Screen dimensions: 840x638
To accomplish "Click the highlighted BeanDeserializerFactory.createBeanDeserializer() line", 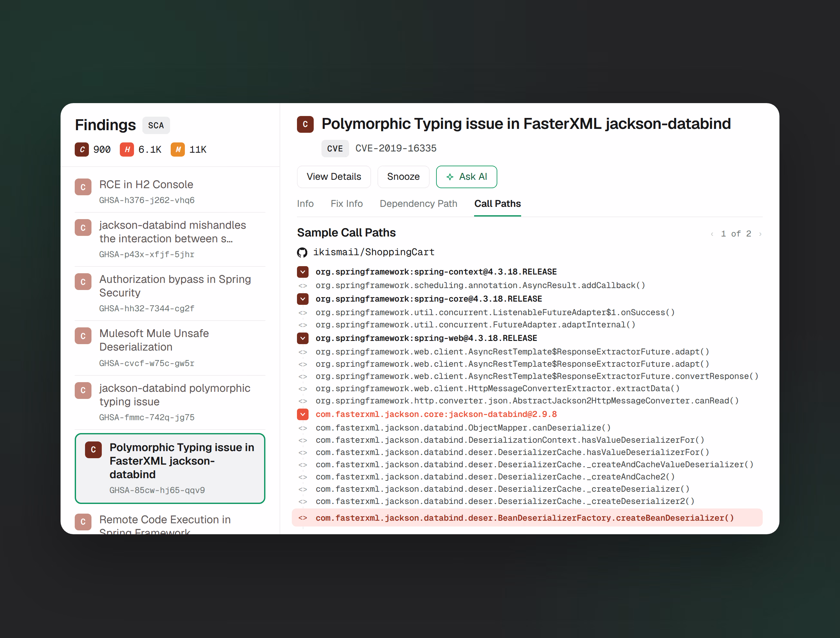I will [527, 518].
